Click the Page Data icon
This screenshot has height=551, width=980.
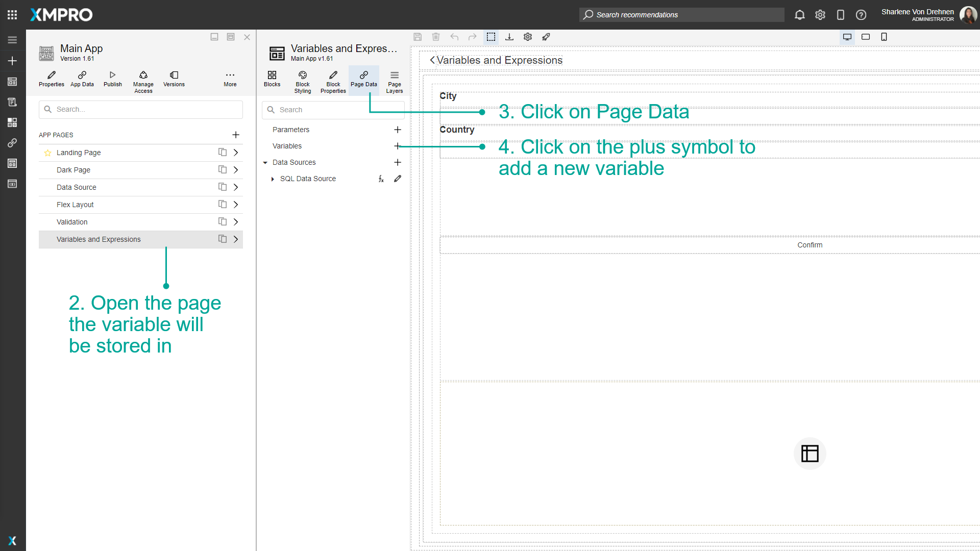(363, 77)
